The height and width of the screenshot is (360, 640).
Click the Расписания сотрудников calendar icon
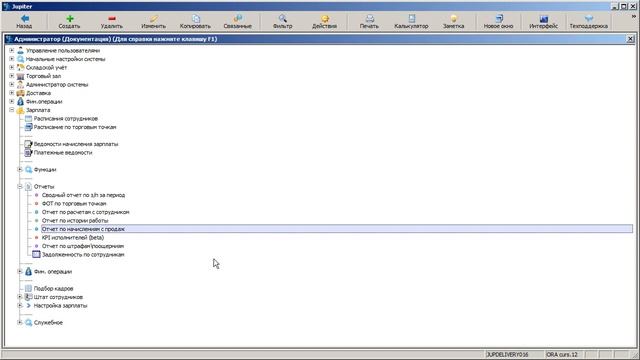[x=28, y=119]
